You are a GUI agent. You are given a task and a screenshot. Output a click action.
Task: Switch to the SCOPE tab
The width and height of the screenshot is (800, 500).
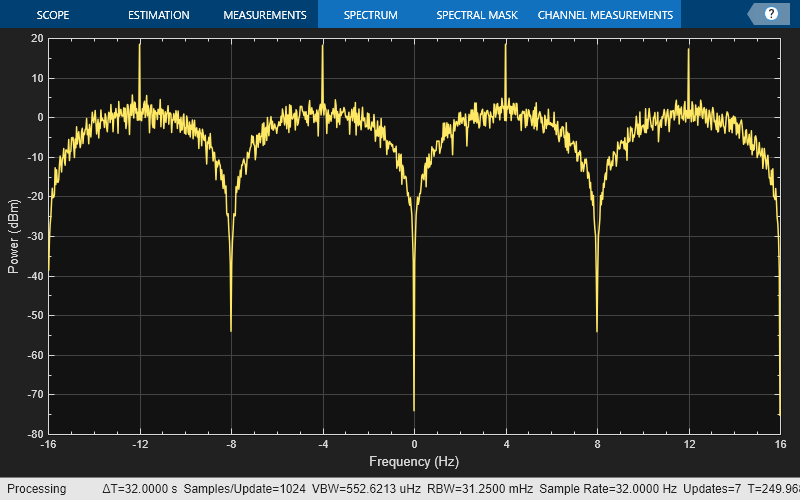(x=53, y=15)
